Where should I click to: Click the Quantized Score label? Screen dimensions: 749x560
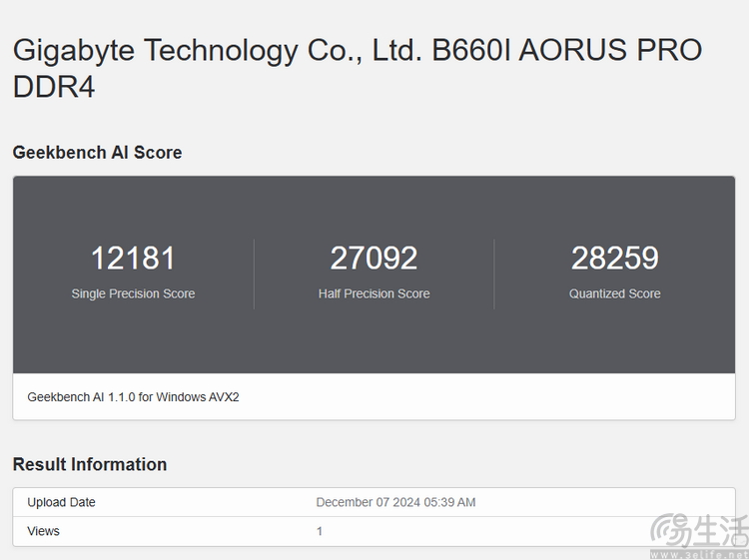(x=615, y=293)
